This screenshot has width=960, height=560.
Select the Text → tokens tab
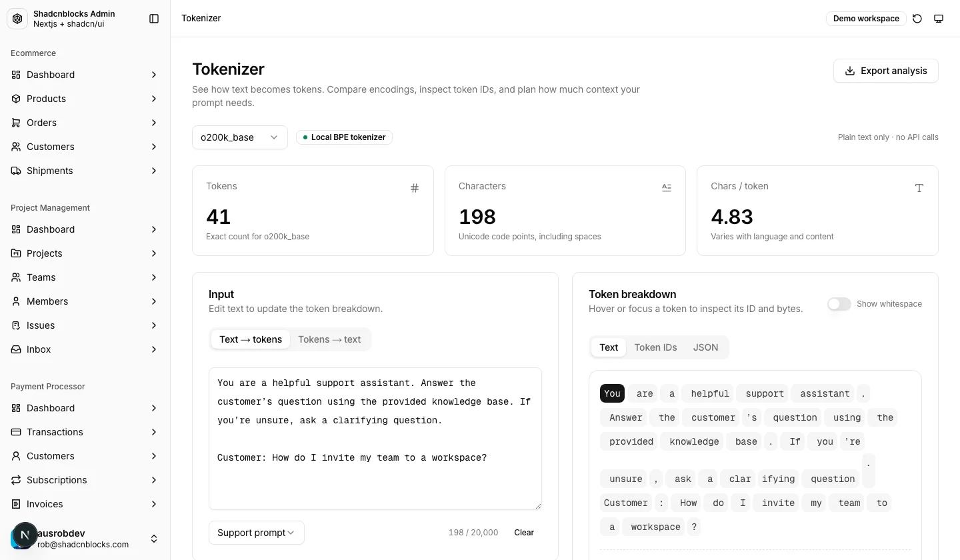coord(251,339)
